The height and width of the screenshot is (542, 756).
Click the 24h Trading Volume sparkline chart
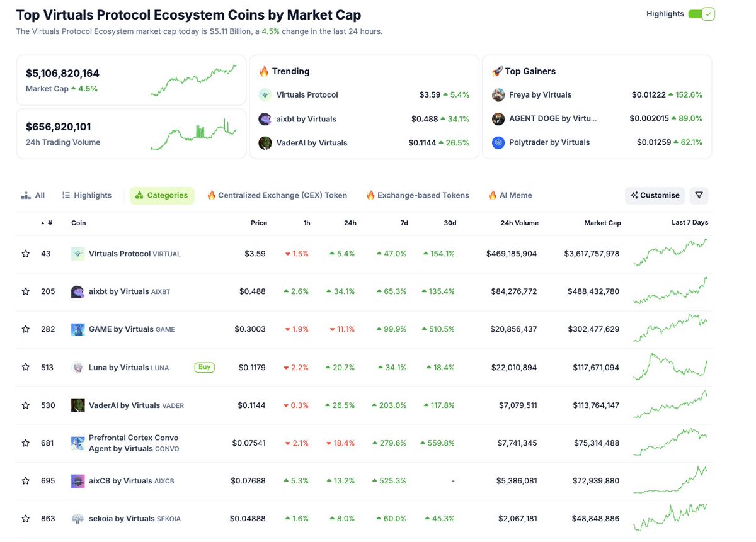(x=193, y=134)
